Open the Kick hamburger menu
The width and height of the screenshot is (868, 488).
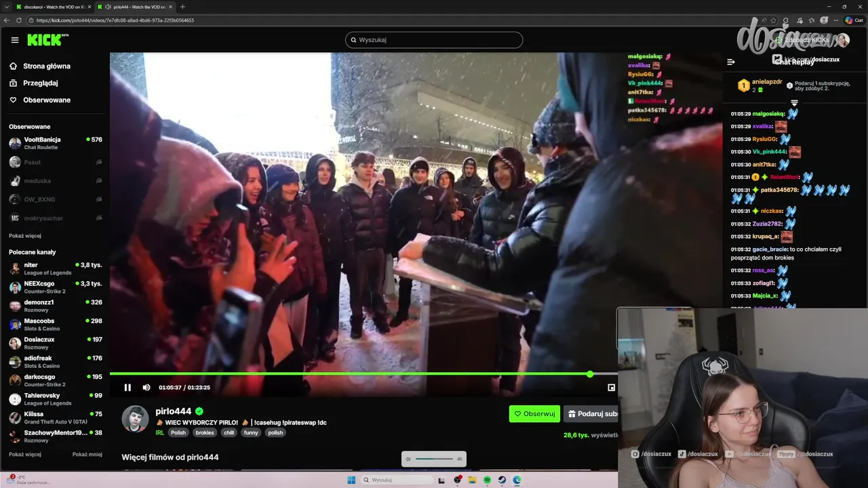15,40
